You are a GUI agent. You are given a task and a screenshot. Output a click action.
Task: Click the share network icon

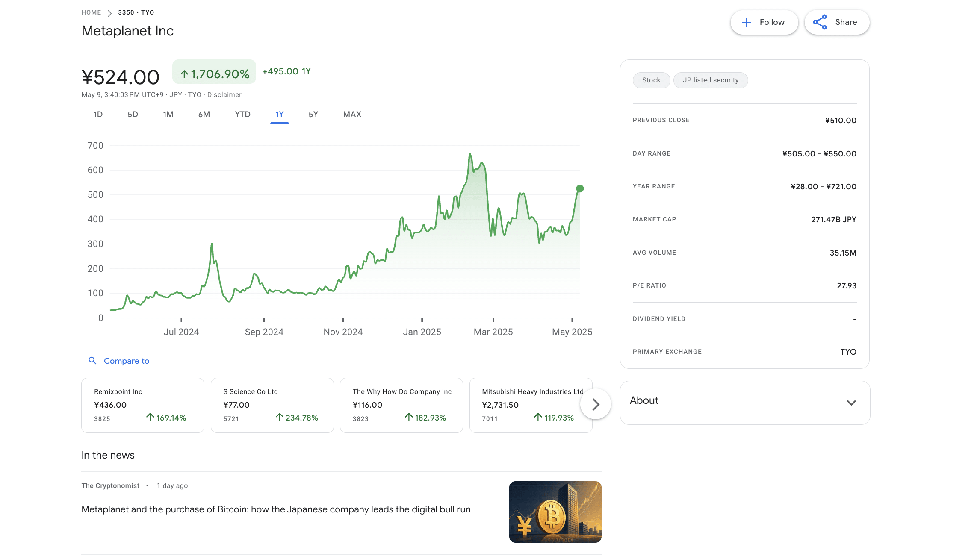(820, 22)
